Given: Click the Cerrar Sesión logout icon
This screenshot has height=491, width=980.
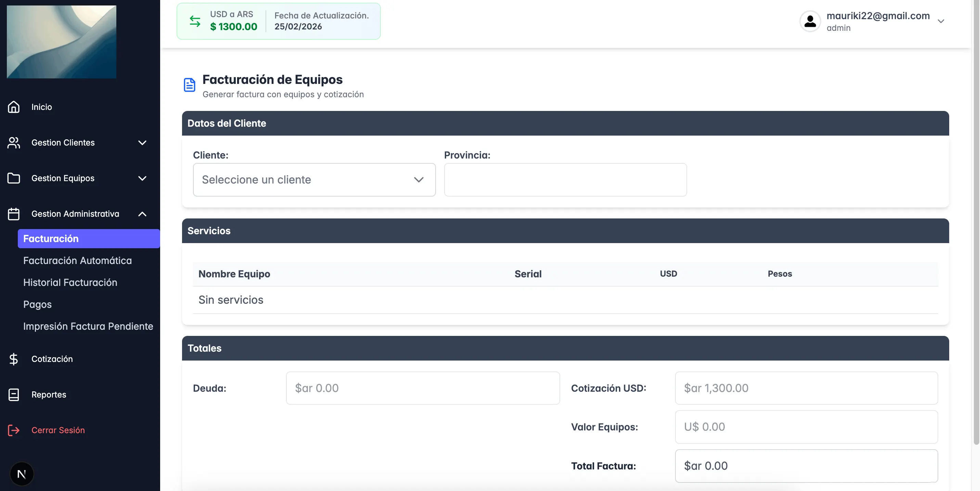Looking at the screenshot, I should (14, 430).
